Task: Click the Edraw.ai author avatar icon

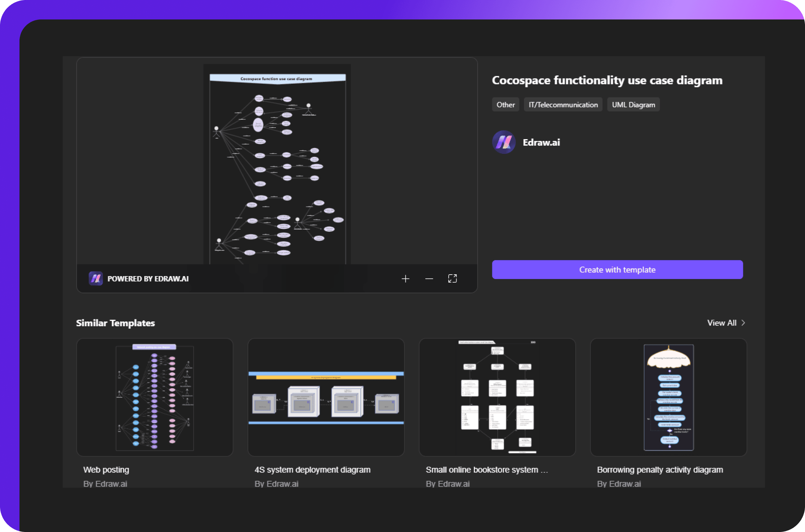Action: click(505, 142)
